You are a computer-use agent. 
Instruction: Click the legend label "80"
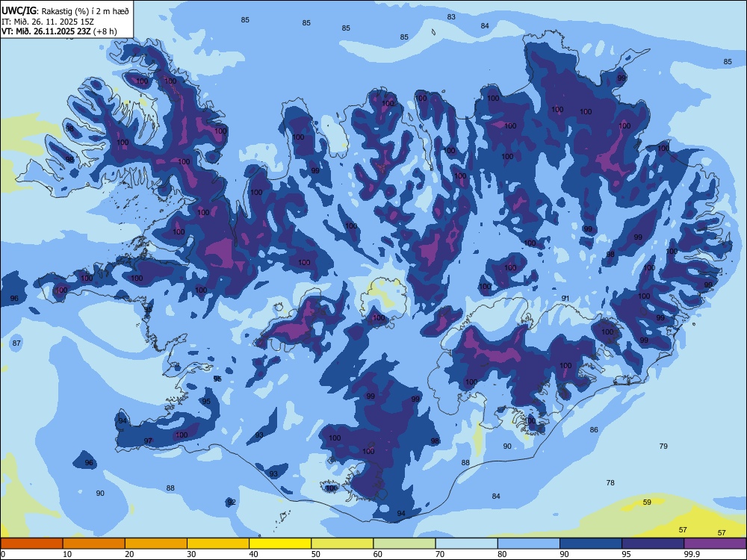click(x=502, y=554)
